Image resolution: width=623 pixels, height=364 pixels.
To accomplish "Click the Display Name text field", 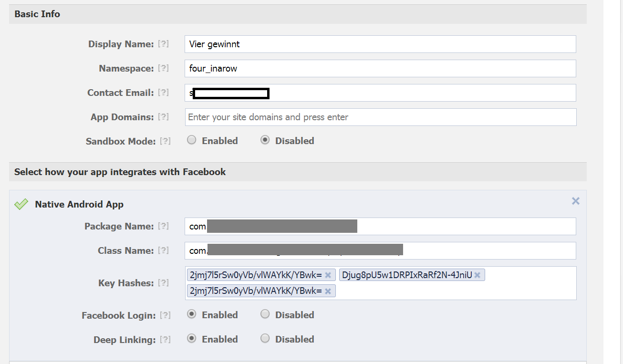I will 380,44.
